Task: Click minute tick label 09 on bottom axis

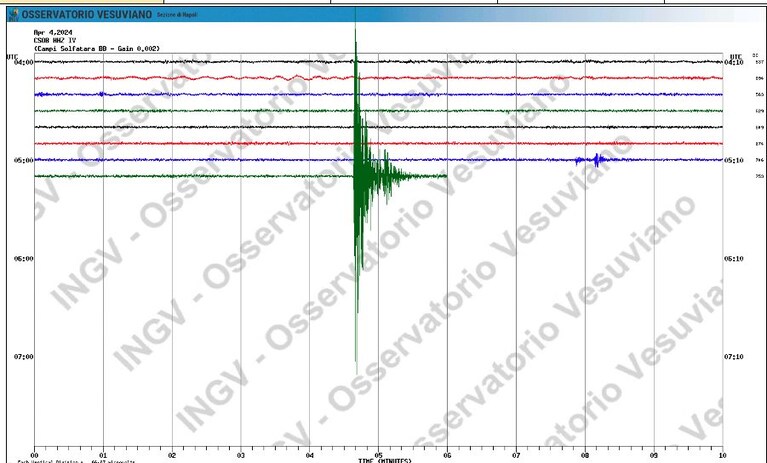Action: (654, 455)
